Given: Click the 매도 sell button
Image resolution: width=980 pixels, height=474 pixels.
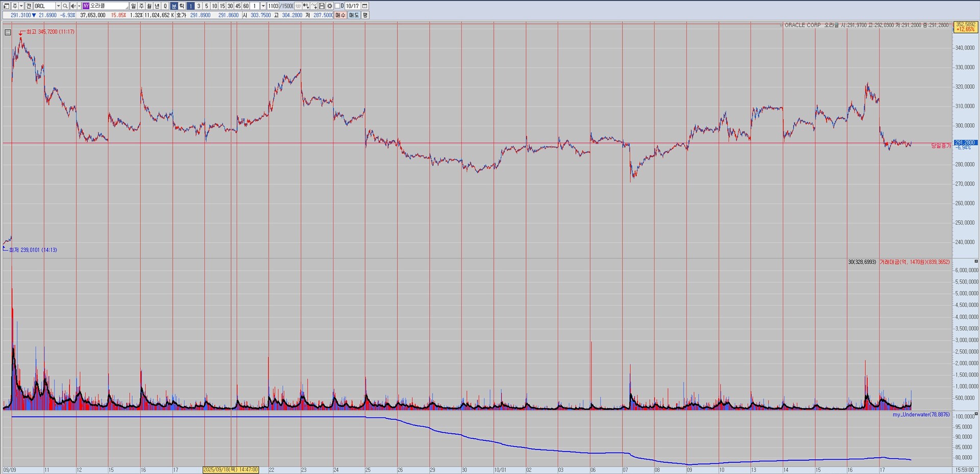Looking at the screenshot, I should (354, 15).
